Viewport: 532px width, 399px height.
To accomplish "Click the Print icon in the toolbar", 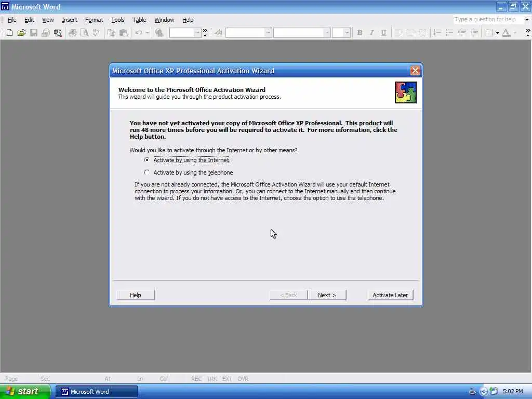I will click(72, 33).
